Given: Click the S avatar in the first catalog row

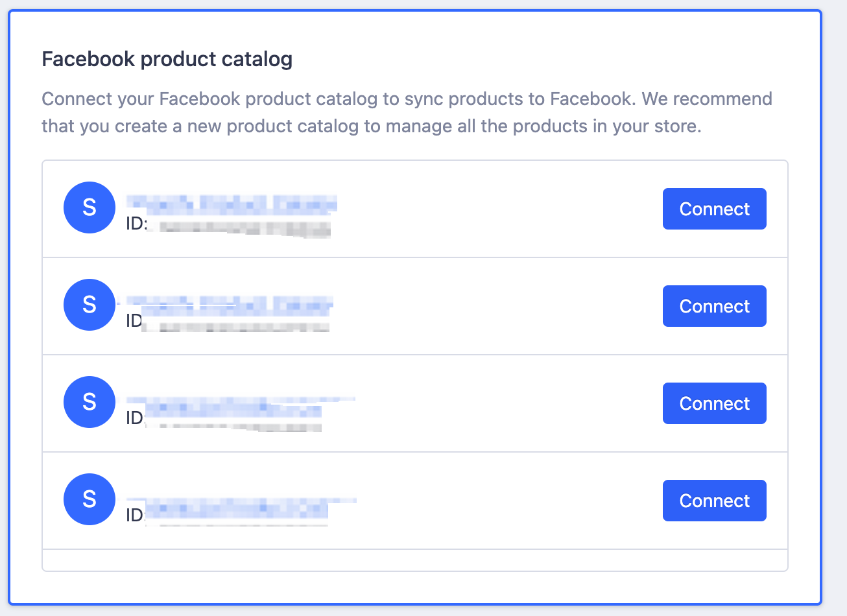Looking at the screenshot, I should click(x=89, y=207).
